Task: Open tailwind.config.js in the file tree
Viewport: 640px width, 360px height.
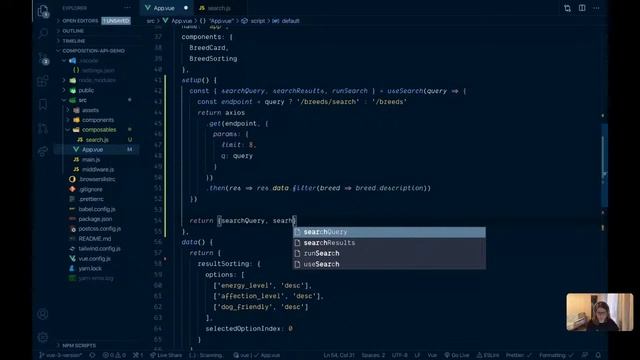Action: (x=99, y=249)
